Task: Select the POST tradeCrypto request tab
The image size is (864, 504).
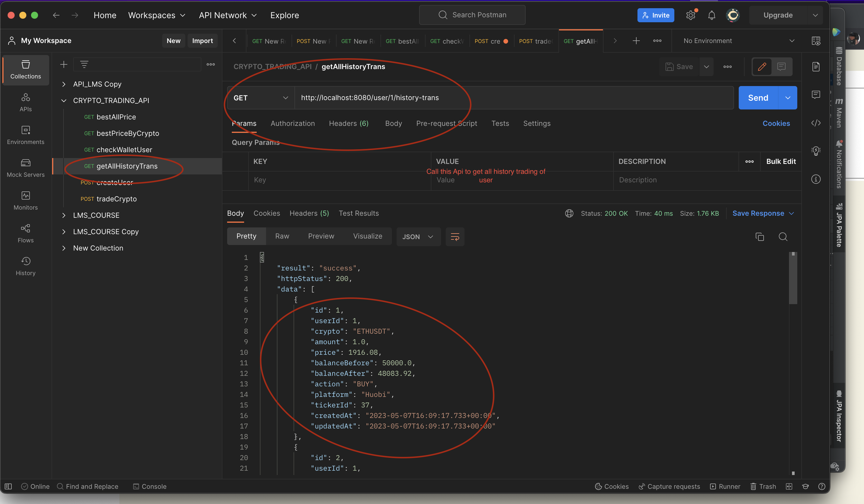Action: [536, 41]
